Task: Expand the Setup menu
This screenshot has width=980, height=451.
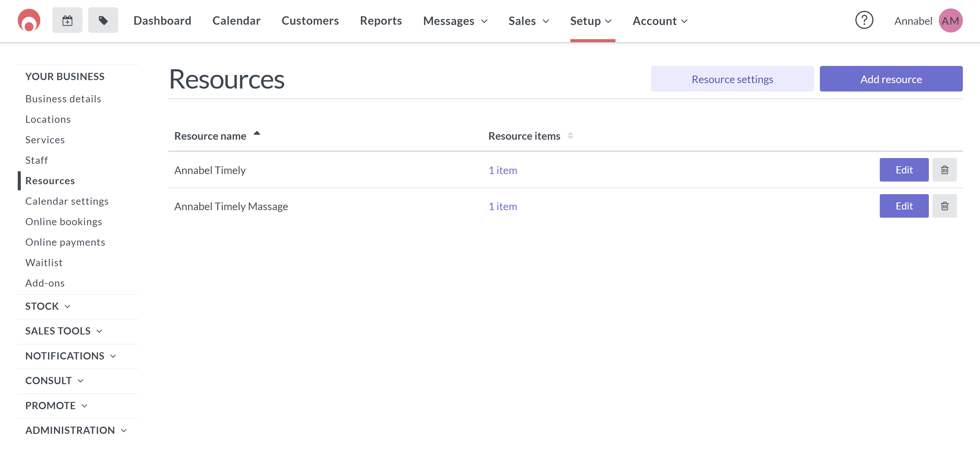Action: pyautogui.click(x=591, y=21)
